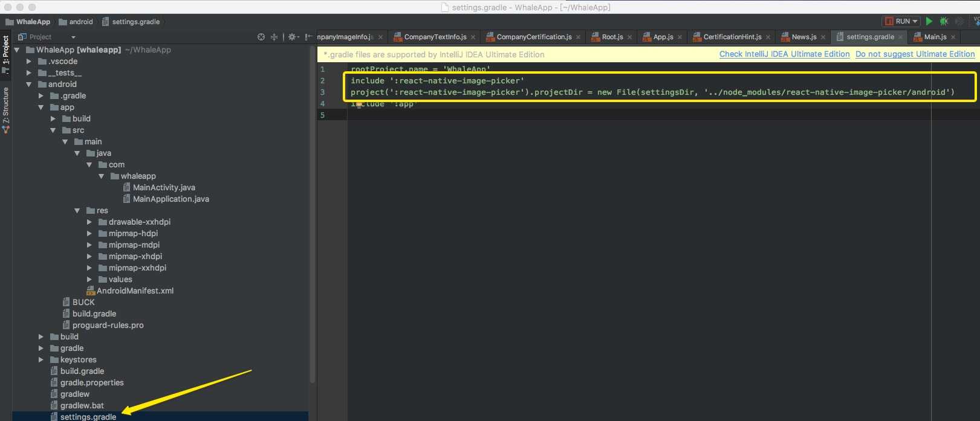Viewport: 980px width, 421px height.
Task: Select the BUCK file
Action: (79, 303)
